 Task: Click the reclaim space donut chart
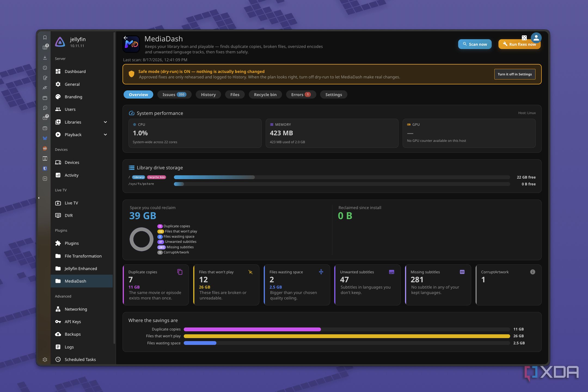pos(142,239)
